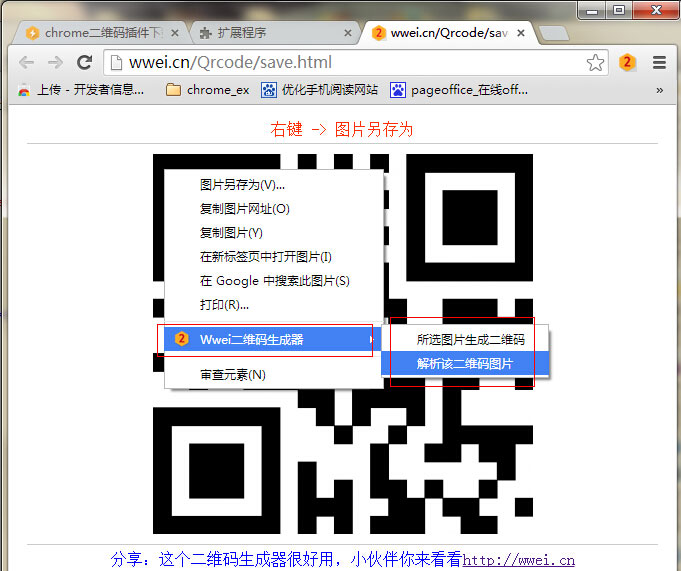Select 解析该二维码图片 submenu item
Viewport: 681px width, 571px height.
(465, 363)
